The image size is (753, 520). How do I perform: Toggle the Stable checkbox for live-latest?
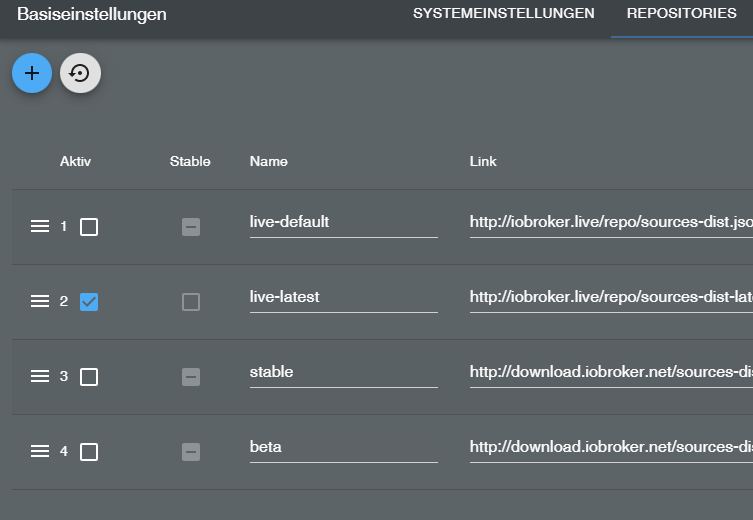[x=191, y=301]
